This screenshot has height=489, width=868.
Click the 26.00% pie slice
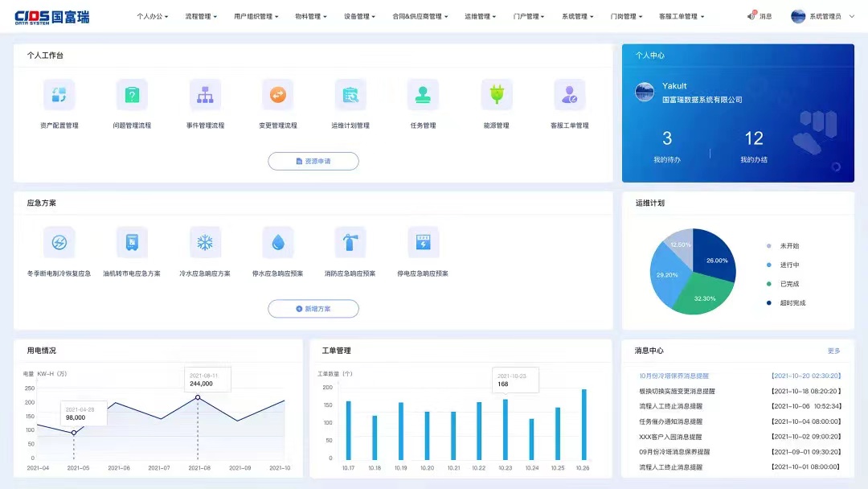tap(716, 257)
